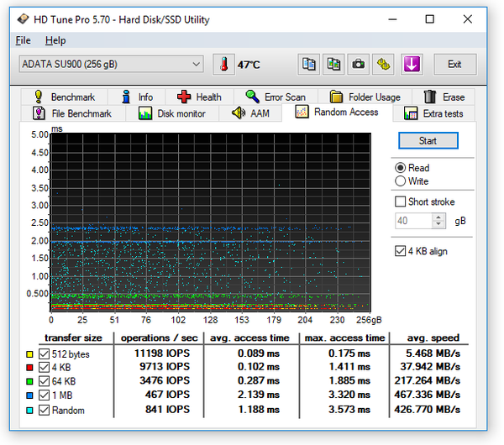Switch to the Info tab
This screenshot has width=504, height=445.
pyautogui.click(x=137, y=97)
